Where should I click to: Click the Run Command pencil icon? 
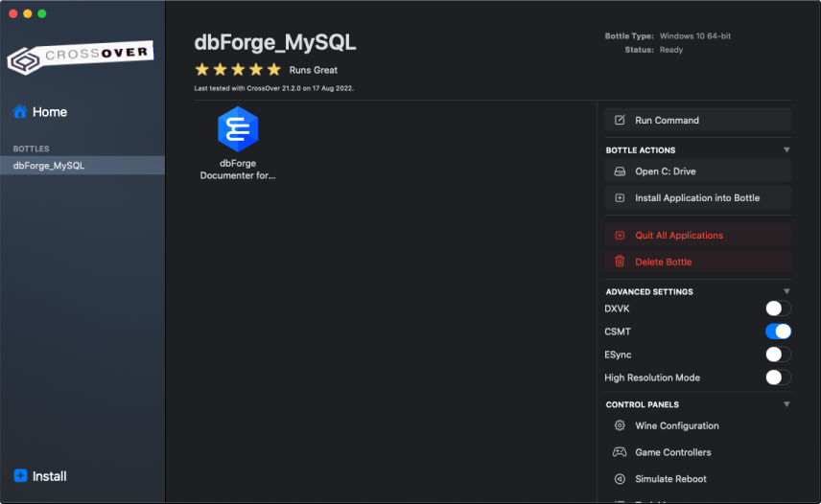620,120
